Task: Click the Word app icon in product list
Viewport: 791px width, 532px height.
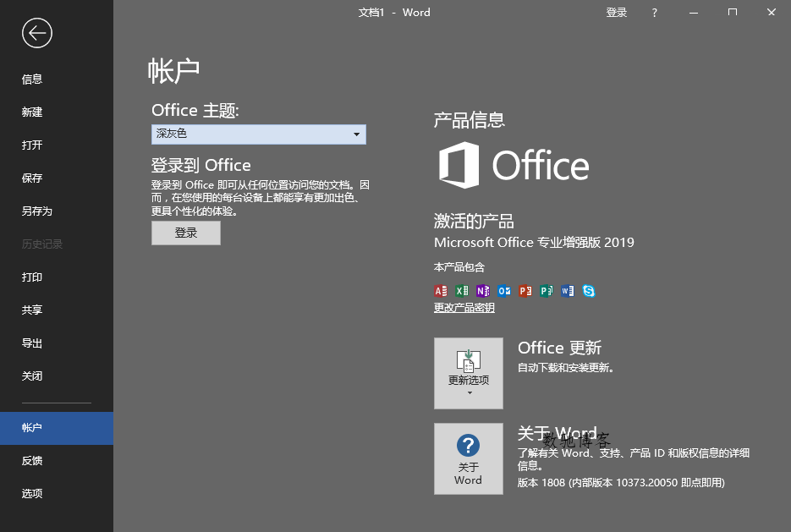Action: point(568,291)
